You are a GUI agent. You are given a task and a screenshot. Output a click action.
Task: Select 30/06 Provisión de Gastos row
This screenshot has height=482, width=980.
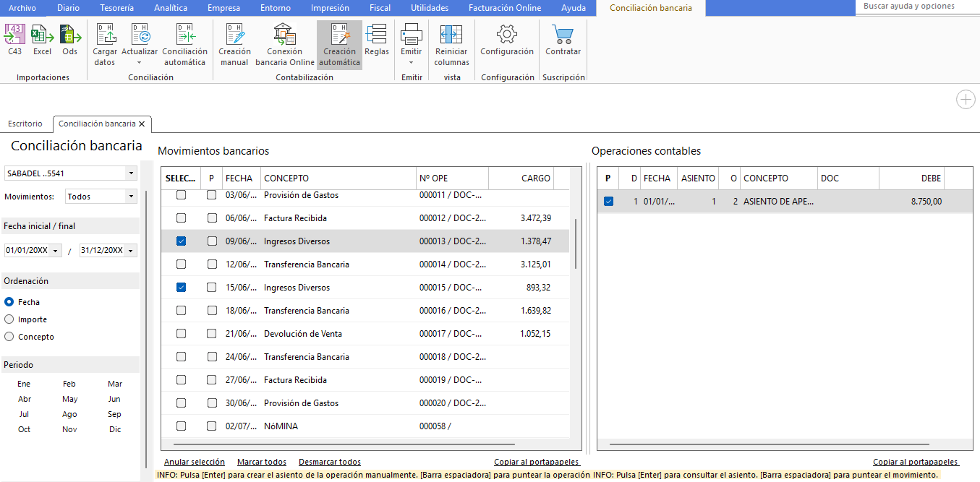tap(366, 403)
